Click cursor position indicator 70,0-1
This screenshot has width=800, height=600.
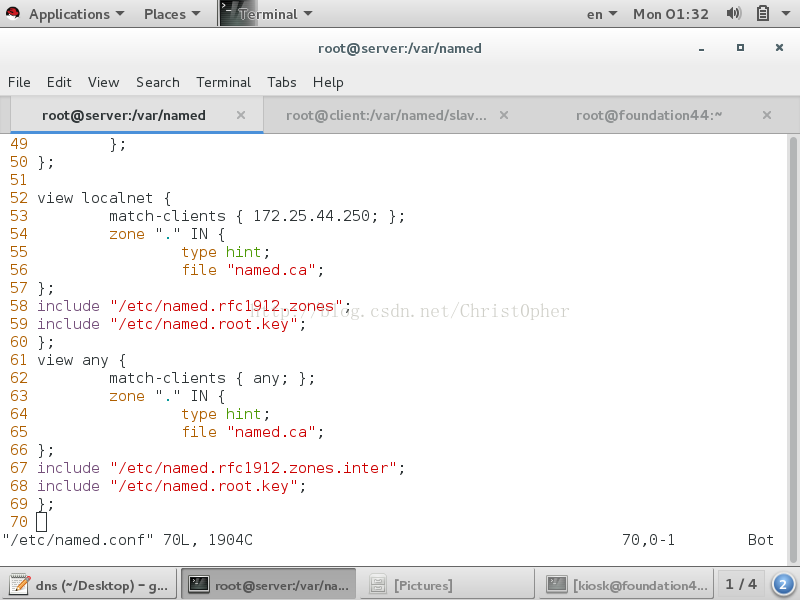648,540
